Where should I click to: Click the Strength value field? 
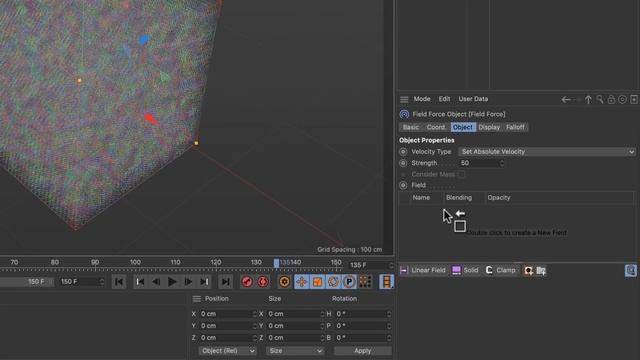(478, 163)
